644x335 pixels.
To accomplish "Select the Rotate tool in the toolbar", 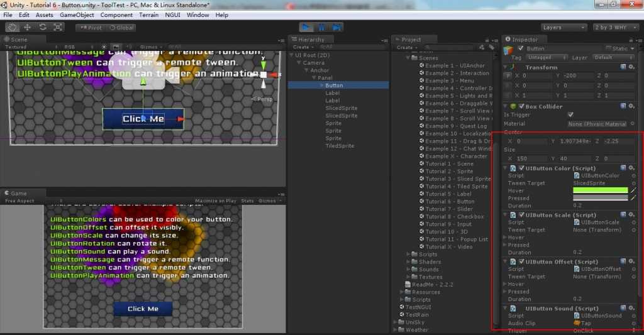I will tap(43, 28).
